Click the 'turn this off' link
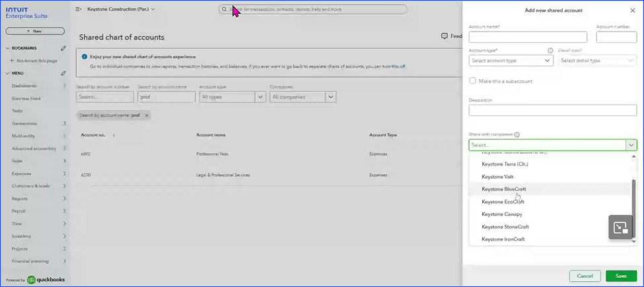 pyautogui.click(x=394, y=67)
